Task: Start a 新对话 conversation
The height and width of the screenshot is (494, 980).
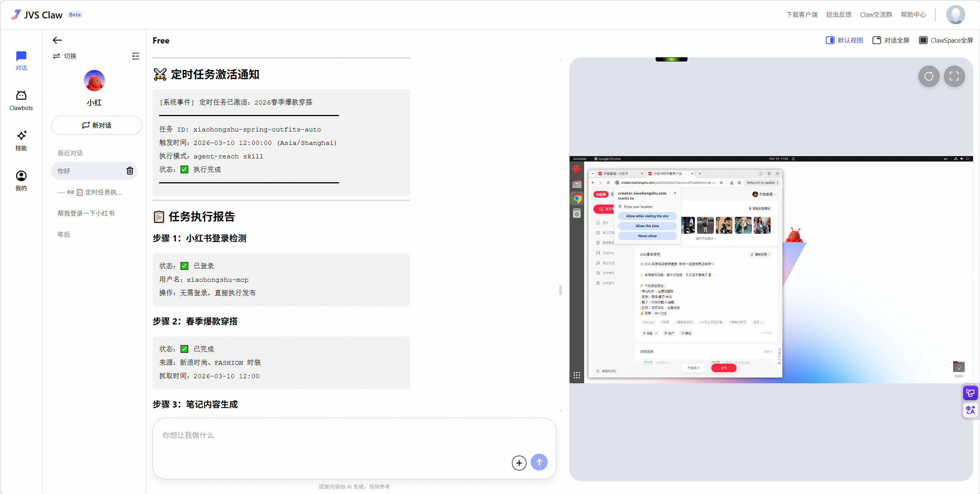Action: click(96, 125)
